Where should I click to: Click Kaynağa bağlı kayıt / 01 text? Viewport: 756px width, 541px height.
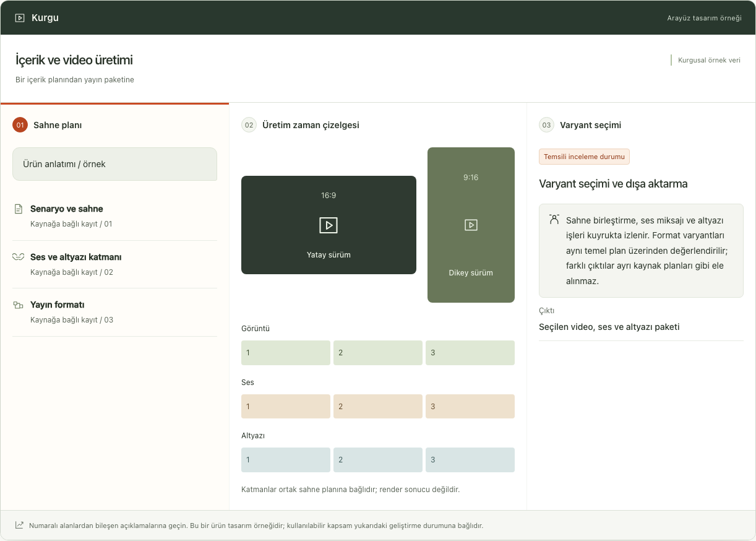point(71,224)
